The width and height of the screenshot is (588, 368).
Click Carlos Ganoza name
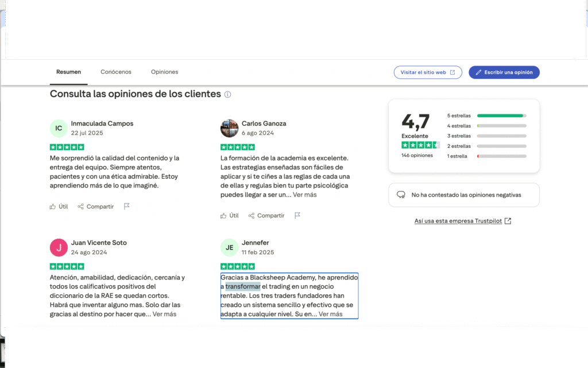point(264,124)
